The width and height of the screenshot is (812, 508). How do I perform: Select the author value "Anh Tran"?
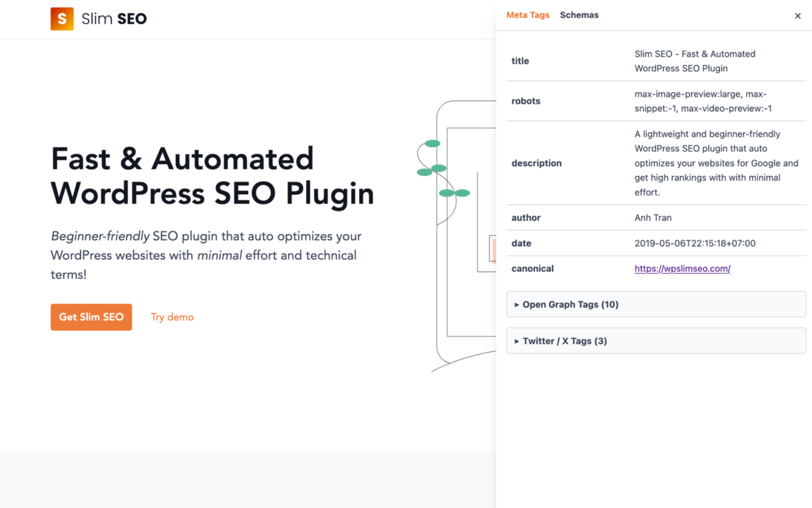[653, 217]
